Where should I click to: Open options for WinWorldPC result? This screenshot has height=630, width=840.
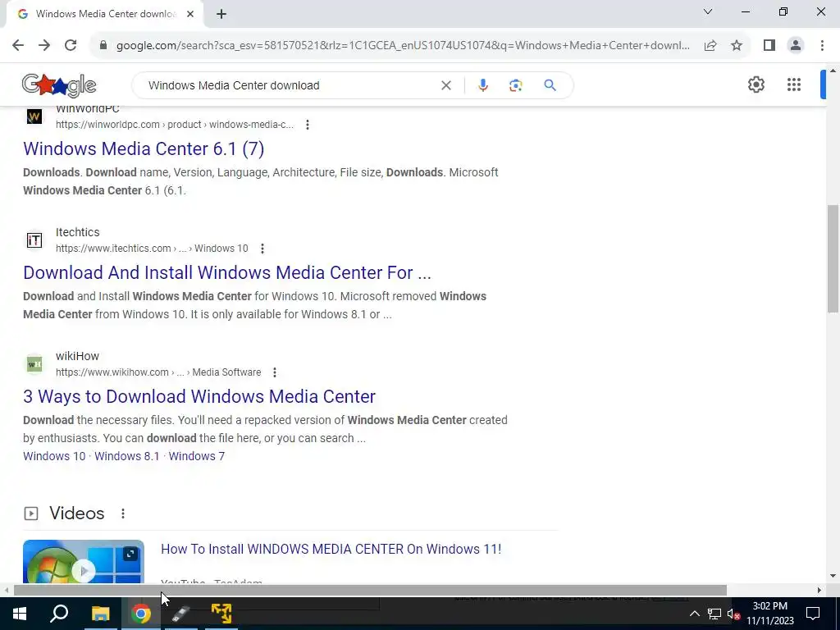tap(307, 125)
